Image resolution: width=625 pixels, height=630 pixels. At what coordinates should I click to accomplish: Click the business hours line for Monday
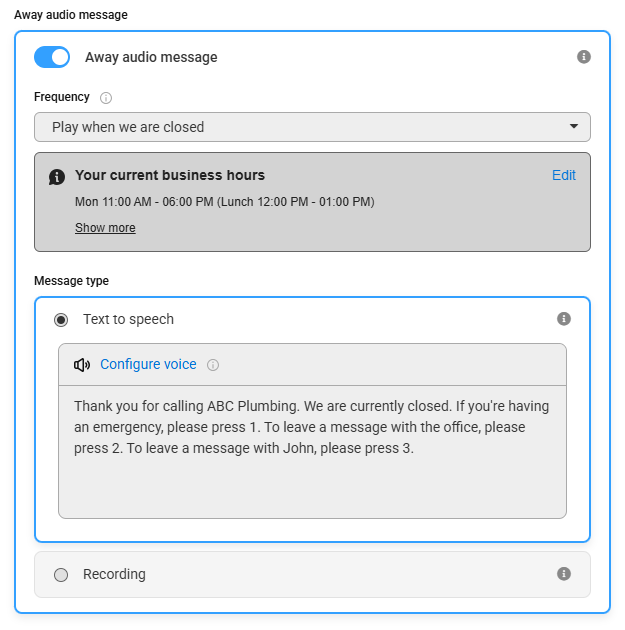(225, 201)
